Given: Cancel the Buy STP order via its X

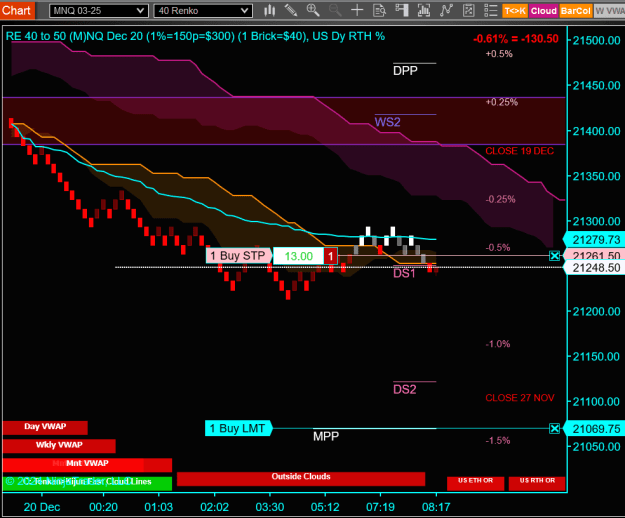Looking at the screenshot, I should [554, 256].
